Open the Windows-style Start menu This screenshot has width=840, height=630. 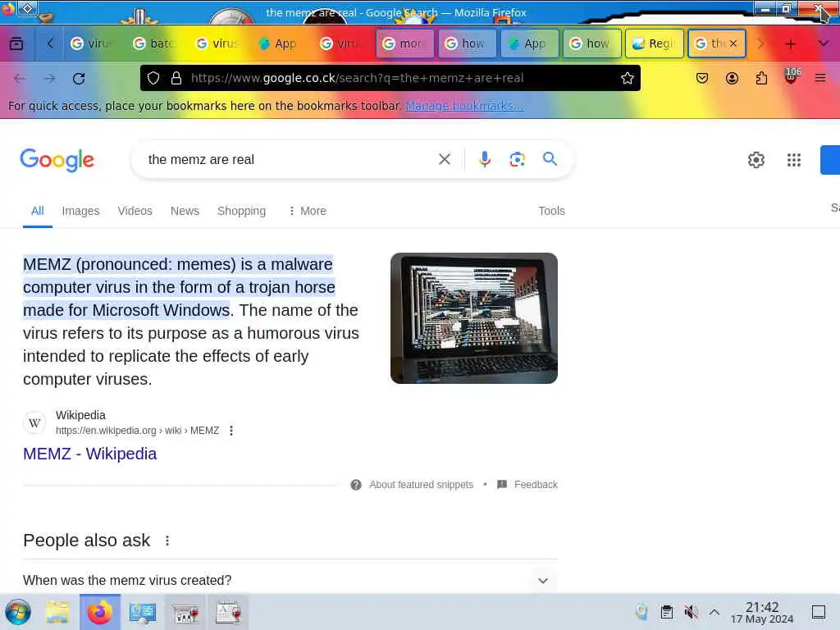18,612
